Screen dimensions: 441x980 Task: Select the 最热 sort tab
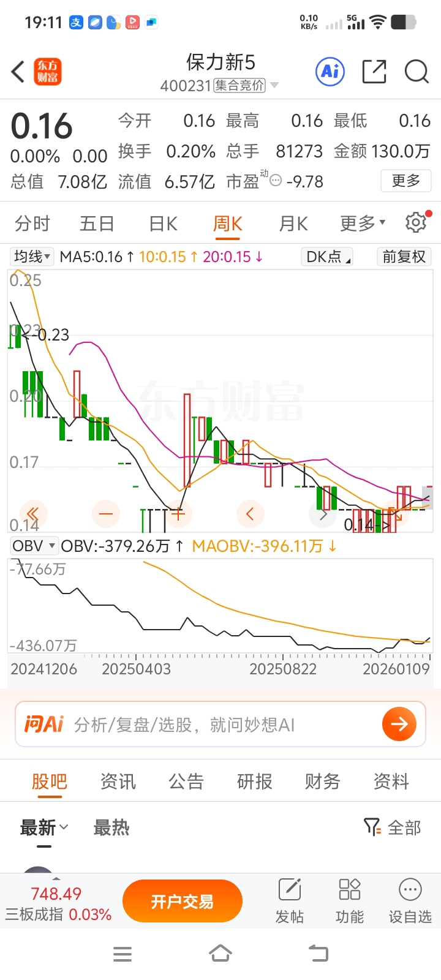coord(111,827)
